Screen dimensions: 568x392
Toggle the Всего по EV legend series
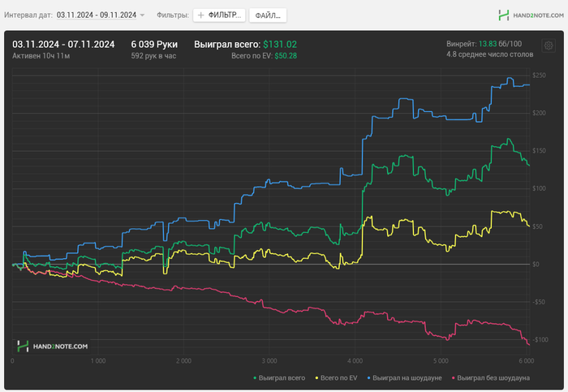tap(336, 378)
